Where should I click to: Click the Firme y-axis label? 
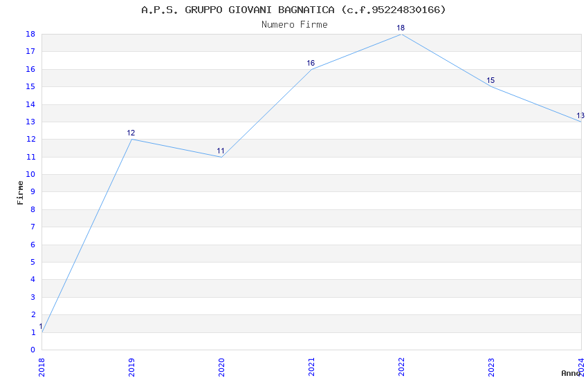pos(20,193)
